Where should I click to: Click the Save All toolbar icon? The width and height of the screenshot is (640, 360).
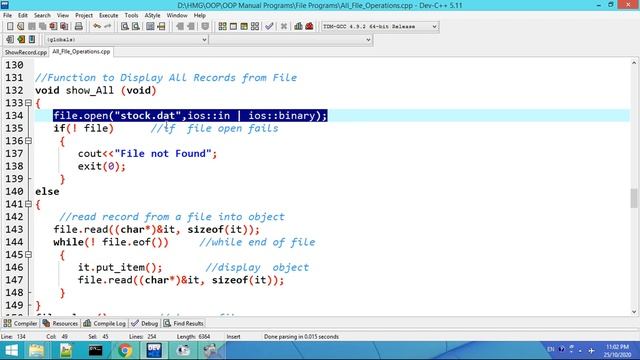(42, 27)
